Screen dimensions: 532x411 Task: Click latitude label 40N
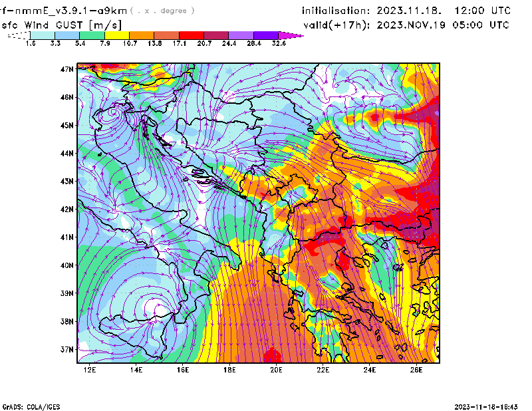tap(67, 265)
